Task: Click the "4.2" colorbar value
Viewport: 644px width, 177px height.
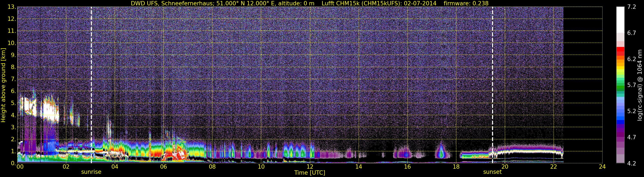Action: coord(632,163)
